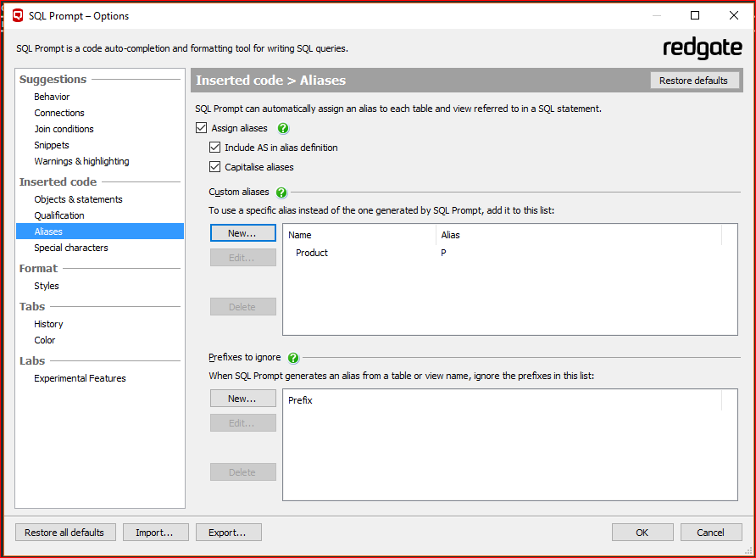The image size is (756, 558).
Task: Go to Special characters settings
Action: tap(71, 248)
